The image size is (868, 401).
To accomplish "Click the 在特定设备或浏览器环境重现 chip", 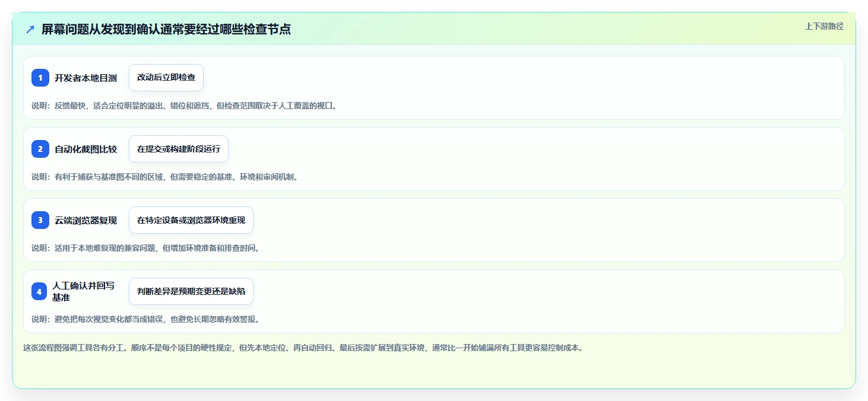I will point(191,220).
